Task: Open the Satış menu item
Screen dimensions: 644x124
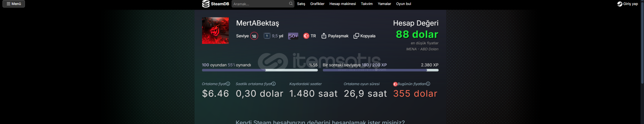Action: [x=301, y=4]
